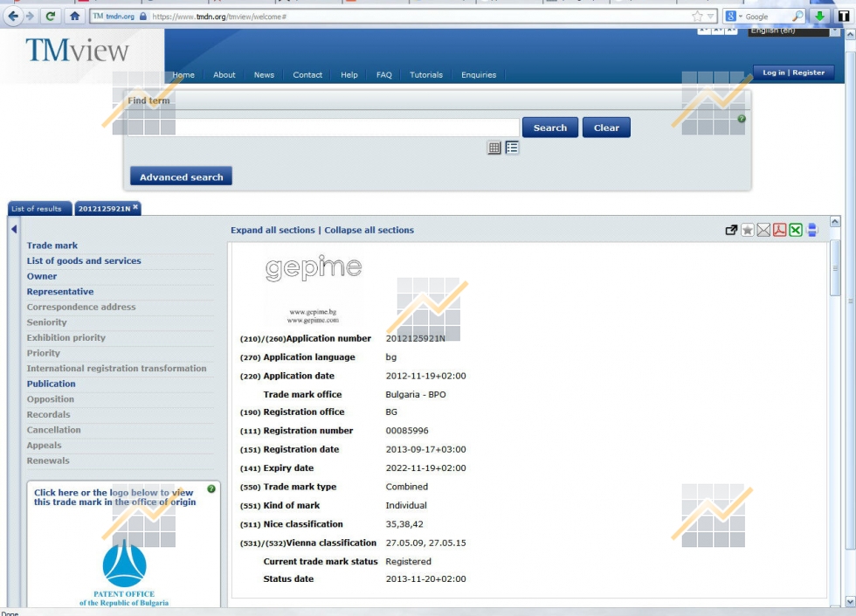Open Home menu item

183,75
